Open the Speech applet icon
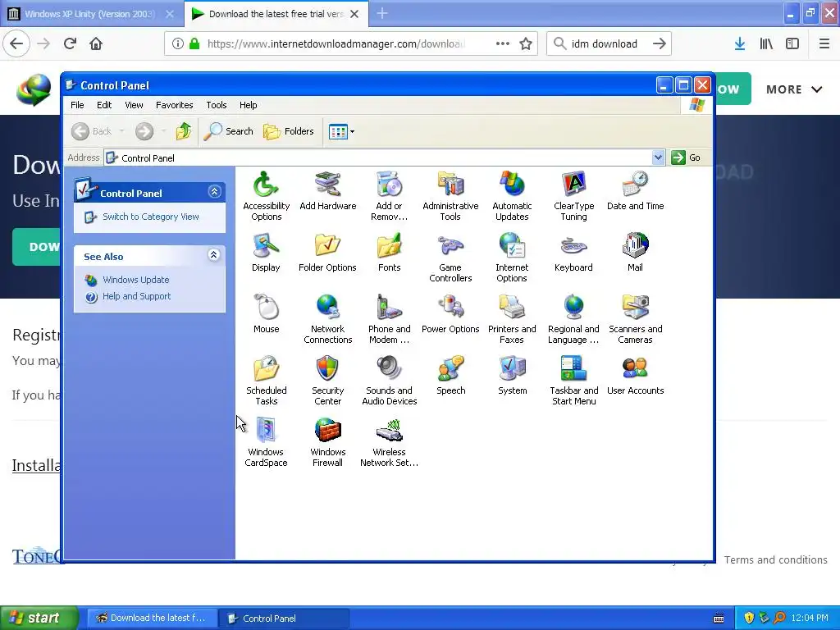Viewport: 840px width, 630px height. [x=450, y=376]
